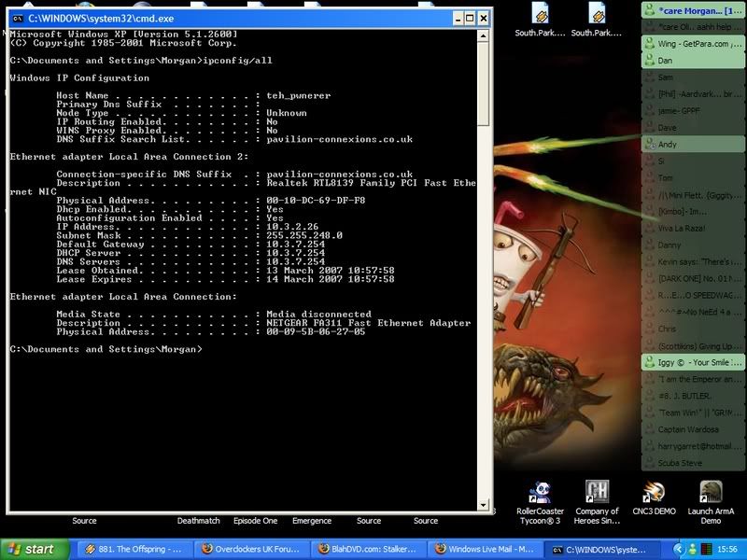Show hidden system tray icons arrow
This screenshot has height=560, width=747.
click(x=679, y=549)
